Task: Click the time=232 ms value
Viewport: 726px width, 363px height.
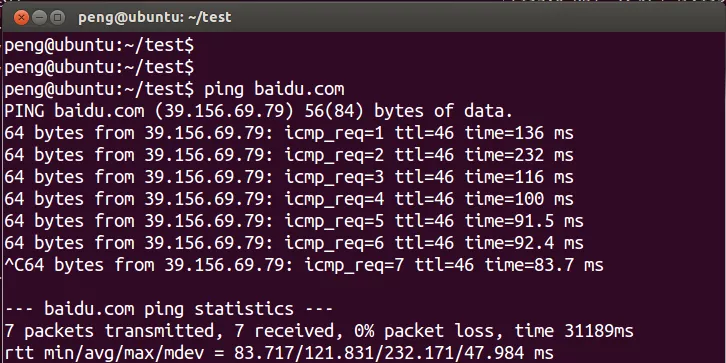Action: (519, 156)
